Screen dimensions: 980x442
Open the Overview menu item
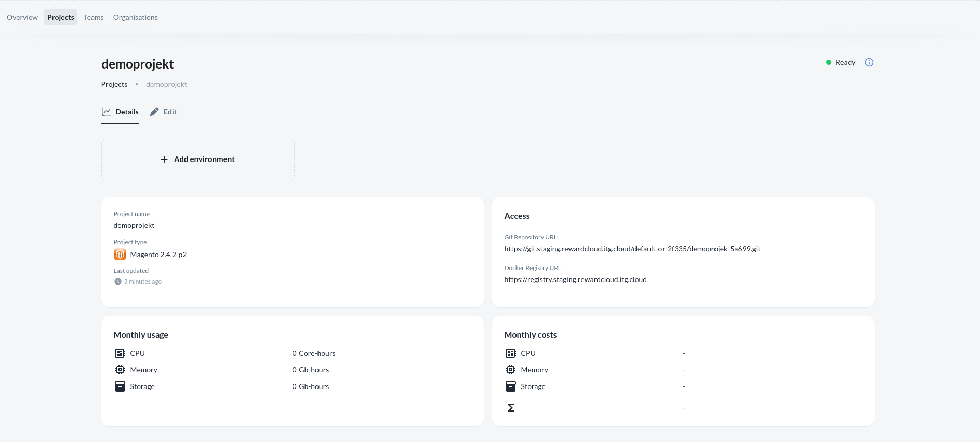(x=22, y=17)
